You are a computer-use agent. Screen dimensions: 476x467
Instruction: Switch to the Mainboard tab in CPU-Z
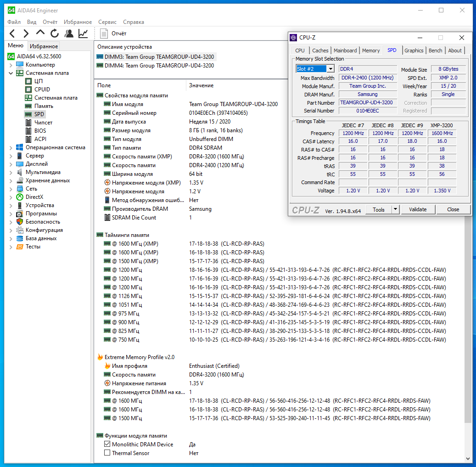(345, 51)
